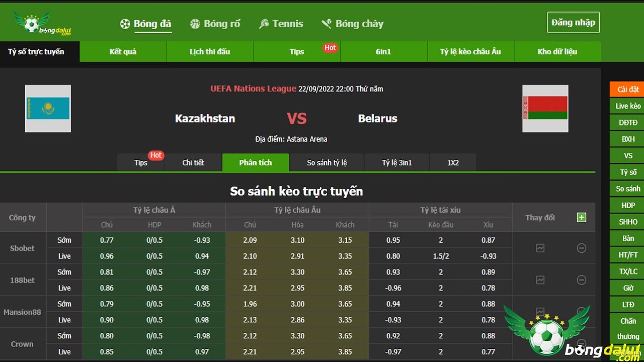Open the Tips tab in green navigation
The width and height of the screenshot is (644, 362).
pos(297,51)
